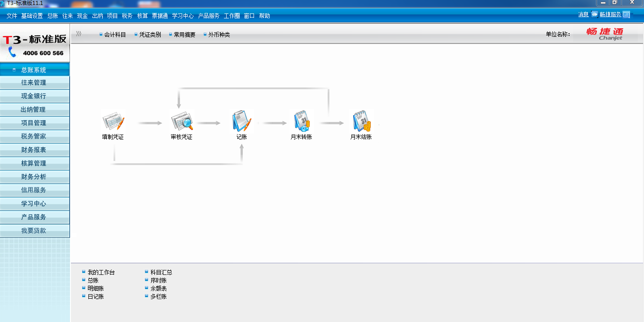The image size is (644, 322).
Task: Open the 出纳 menu
Action: pos(97,16)
